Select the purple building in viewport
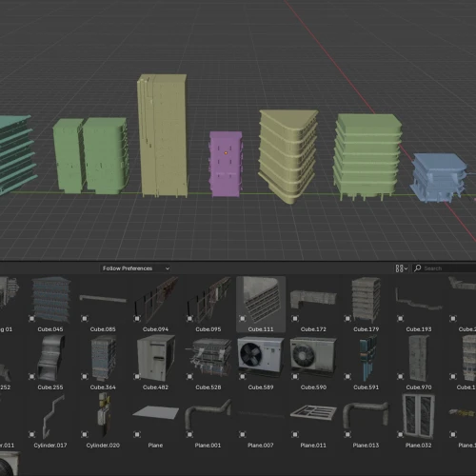 (x=226, y=164)
